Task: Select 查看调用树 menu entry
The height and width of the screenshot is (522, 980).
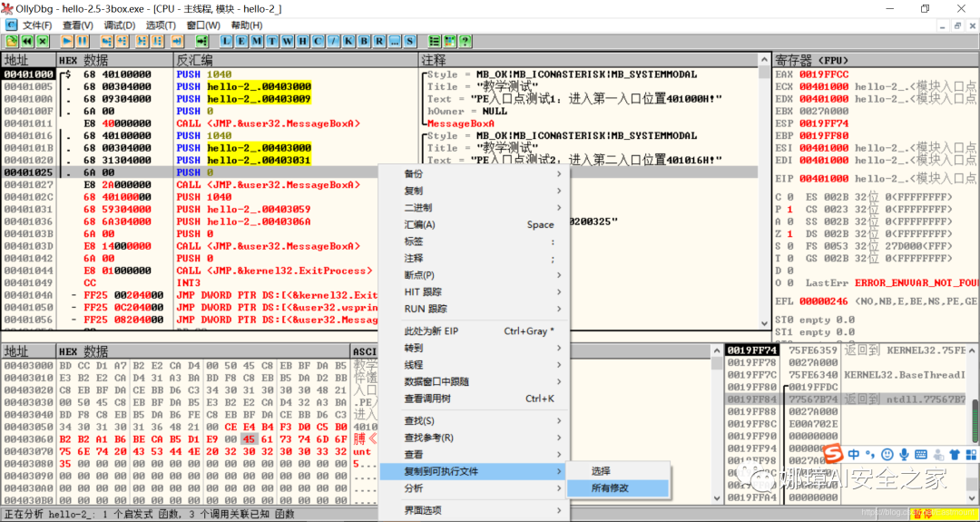Action: 475,399
